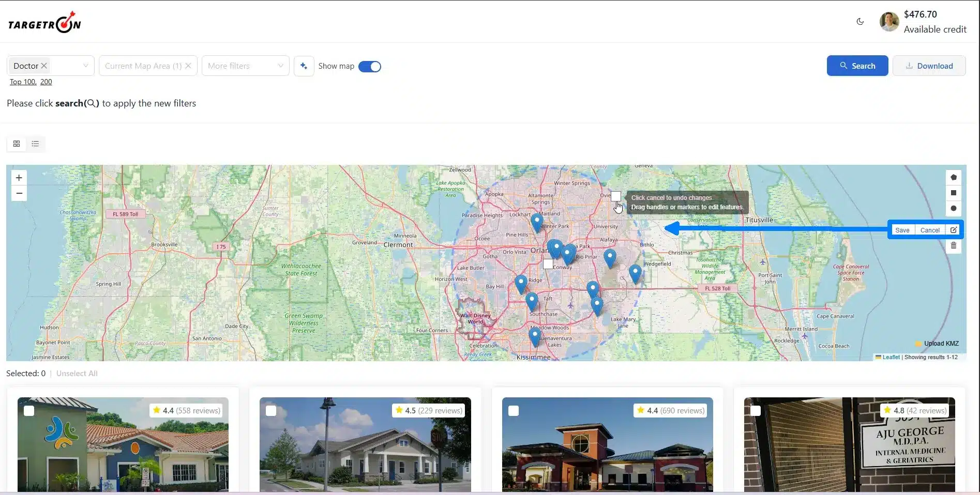The image size is (980, 495).
Task: Check the 4.4 (558 reviews) listing checkbox
Action: pyautogui.click(x=29, y=411)
